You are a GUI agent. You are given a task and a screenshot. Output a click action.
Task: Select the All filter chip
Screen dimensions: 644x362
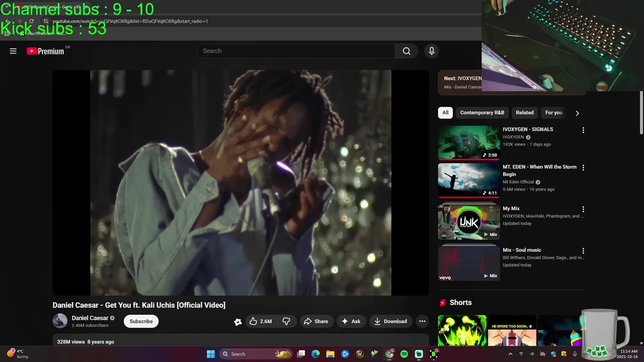point(445,113)
